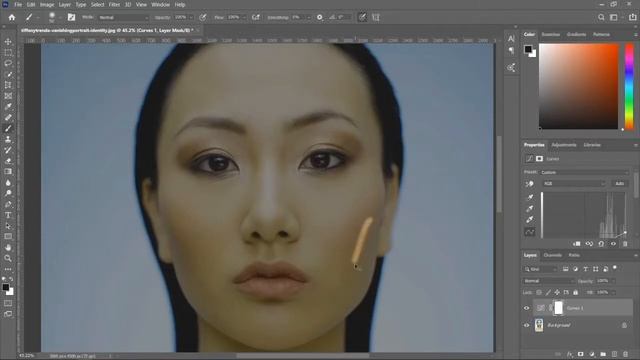Open the Image menu
This screenshot has height=360, width=640.
coord(47,4)
